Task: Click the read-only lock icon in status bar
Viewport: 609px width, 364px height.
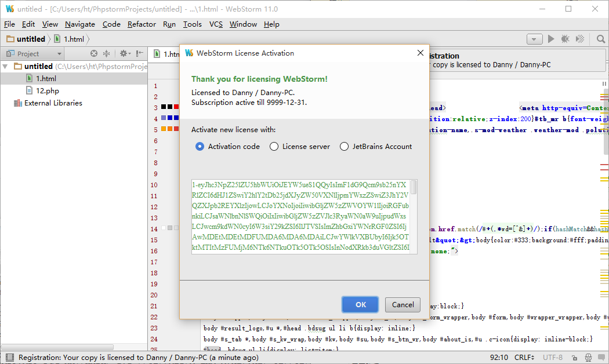Action: 574,358
